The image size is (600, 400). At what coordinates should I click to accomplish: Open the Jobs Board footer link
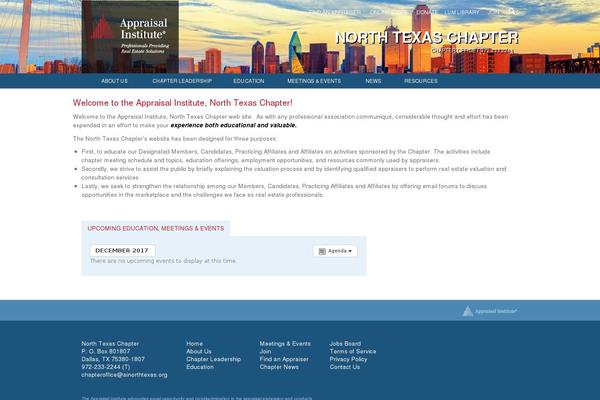(x=345, y=344)
